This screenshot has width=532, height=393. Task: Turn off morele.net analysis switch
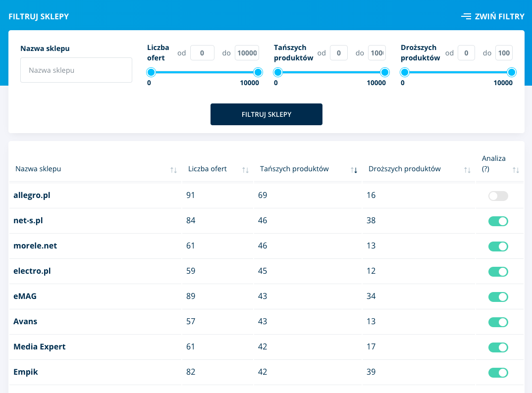498,246
